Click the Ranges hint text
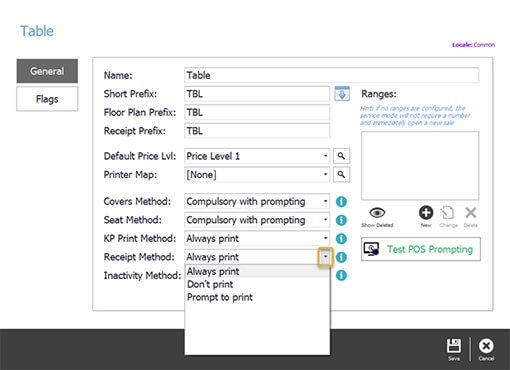 tap(415, 115)
